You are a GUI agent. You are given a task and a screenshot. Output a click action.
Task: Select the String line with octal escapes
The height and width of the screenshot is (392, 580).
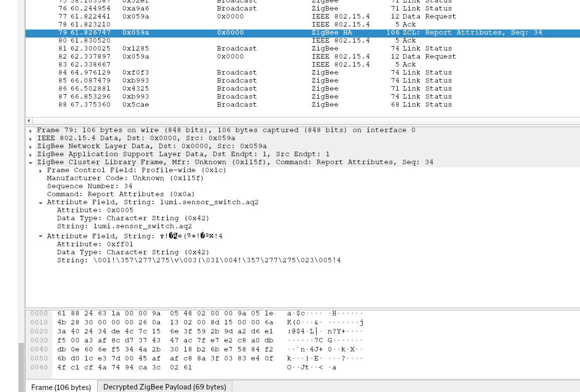click(199, 260)
